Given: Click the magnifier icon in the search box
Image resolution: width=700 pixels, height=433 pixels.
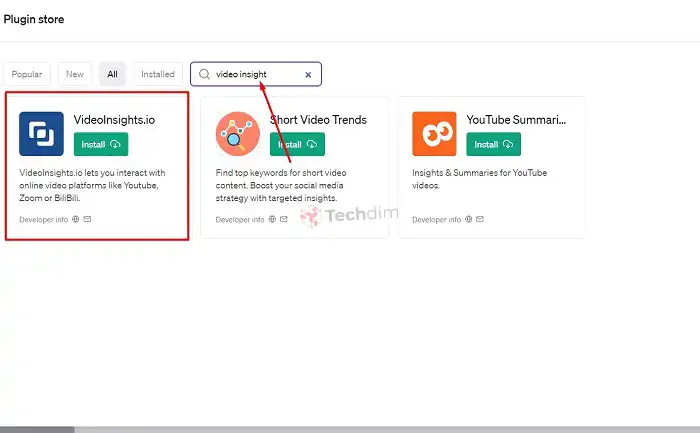Looking at the screenshot, I should pyautogui.click(x=204, y=74).
